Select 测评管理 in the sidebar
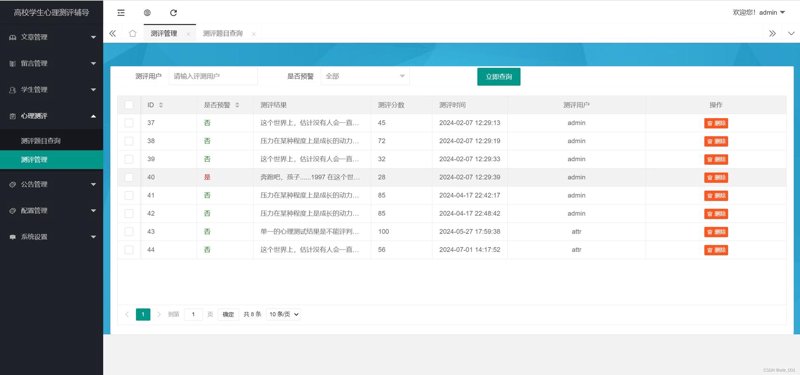Image resolution: width=800 pixels, height=375 pixels. coord(52,160)
